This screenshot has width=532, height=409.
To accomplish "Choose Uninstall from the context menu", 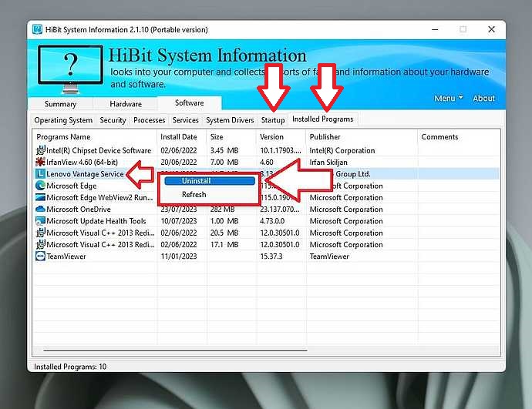I will (x=210, y=181).
